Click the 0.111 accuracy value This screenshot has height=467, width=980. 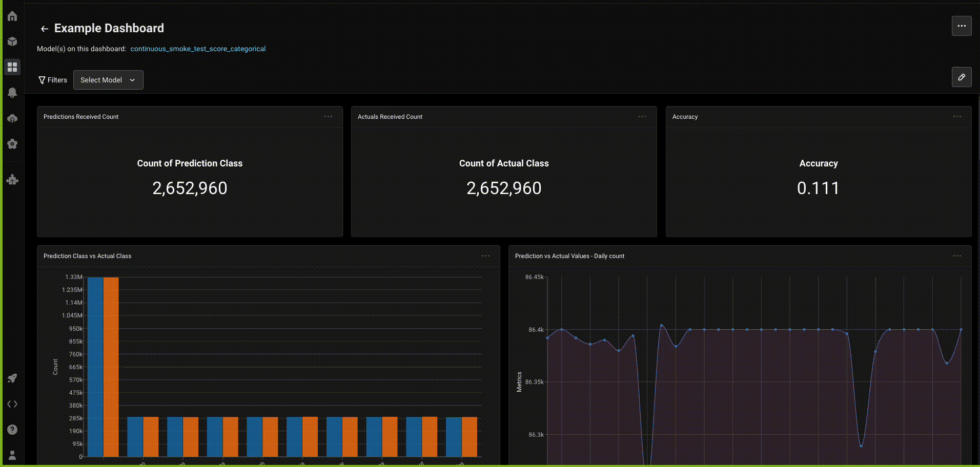point(818,188)
